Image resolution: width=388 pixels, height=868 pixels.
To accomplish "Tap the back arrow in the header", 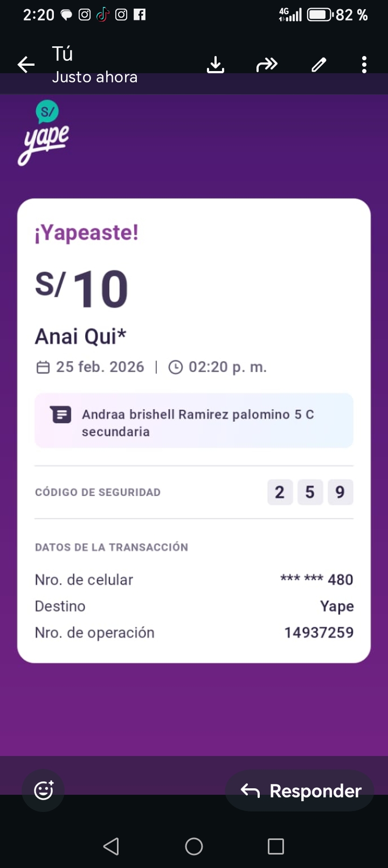I will [26, 65].
